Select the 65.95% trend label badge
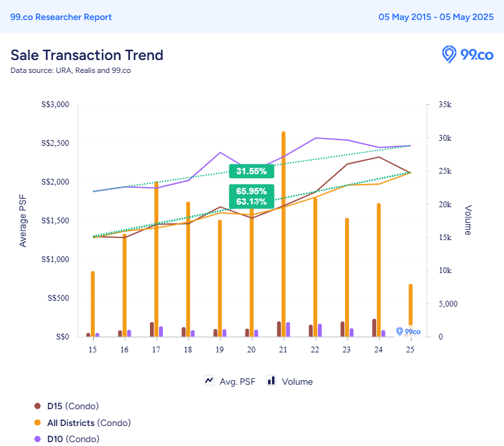The image size is (504, 446). pyautogui.click(x=252, y=191)
